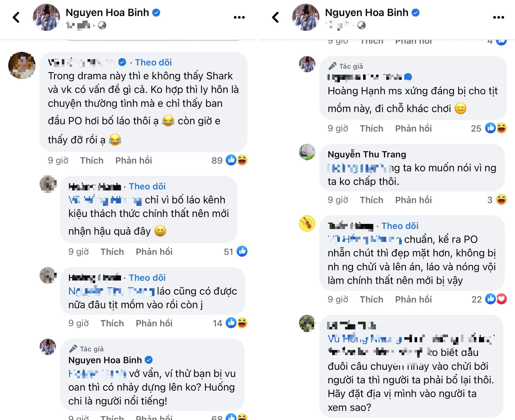The height and width of the screenshot is (420, 515).
Task: View reactions on the 89-reaction comment
Action: 237,160
